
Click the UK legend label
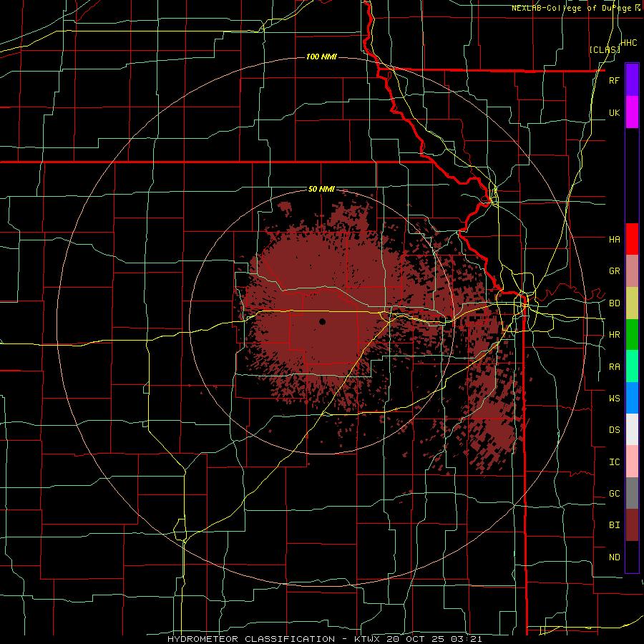click(614, 112)
